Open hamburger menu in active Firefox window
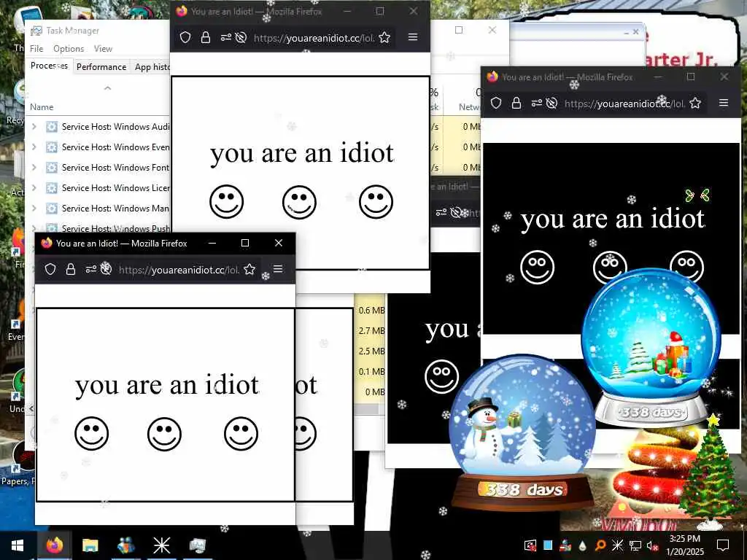 tap(278, 270)
